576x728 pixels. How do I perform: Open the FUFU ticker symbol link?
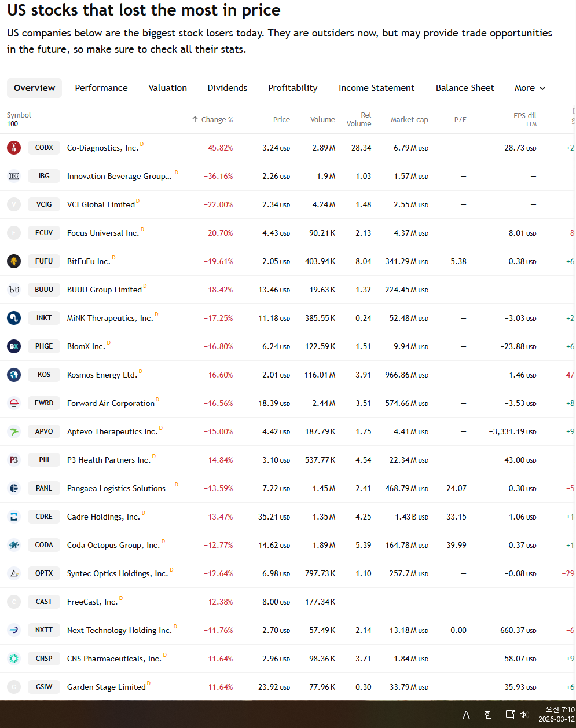(44, 261)
